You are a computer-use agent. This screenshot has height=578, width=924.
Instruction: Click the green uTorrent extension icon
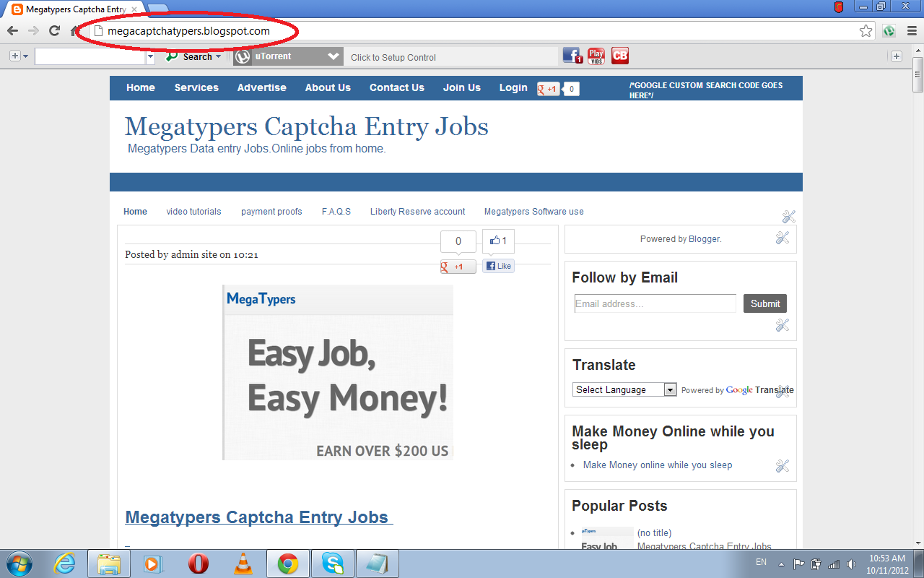click(889, 31)
